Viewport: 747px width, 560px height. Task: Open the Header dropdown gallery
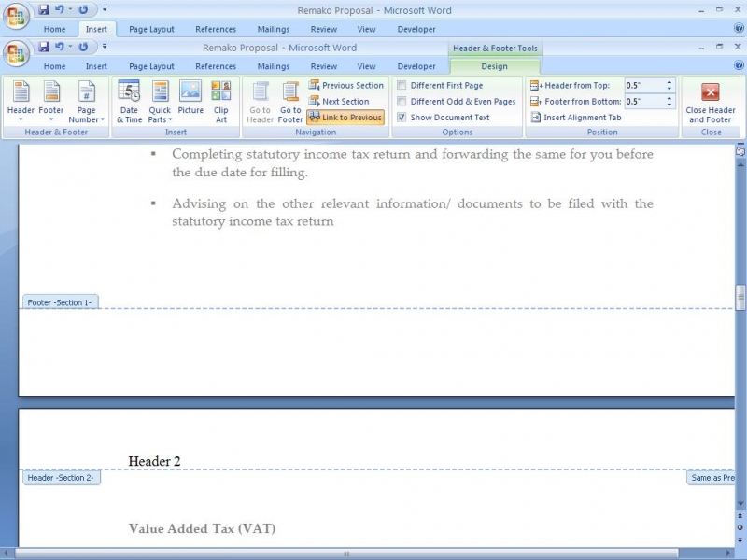click(21, 100)
